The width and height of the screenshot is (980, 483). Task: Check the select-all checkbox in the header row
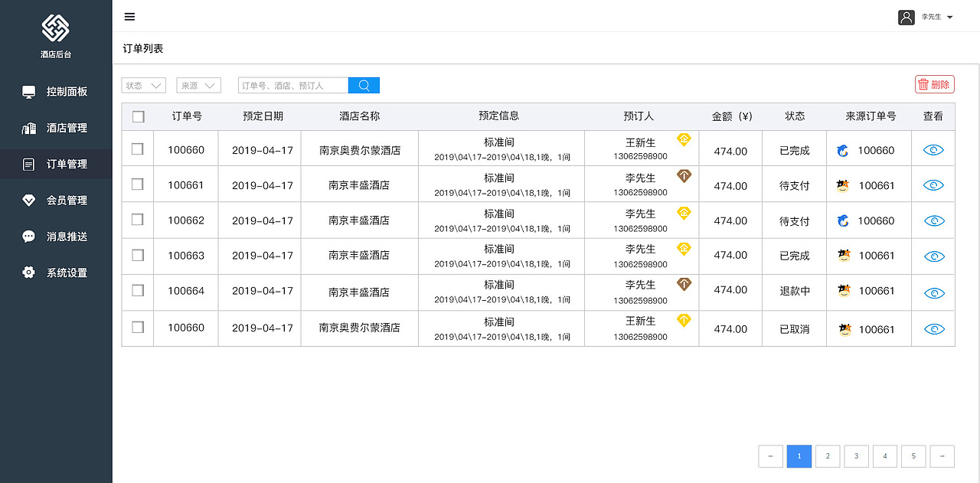click(x=137, y=116)
